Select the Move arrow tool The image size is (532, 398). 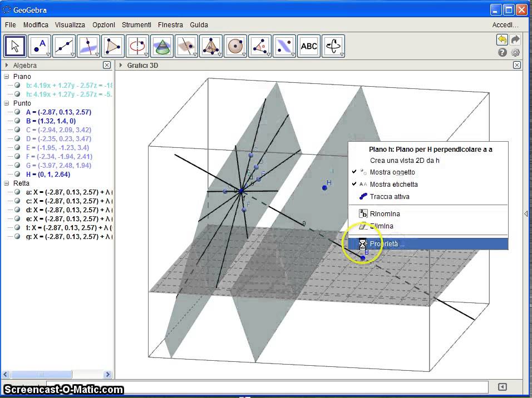tap(15, 46)
